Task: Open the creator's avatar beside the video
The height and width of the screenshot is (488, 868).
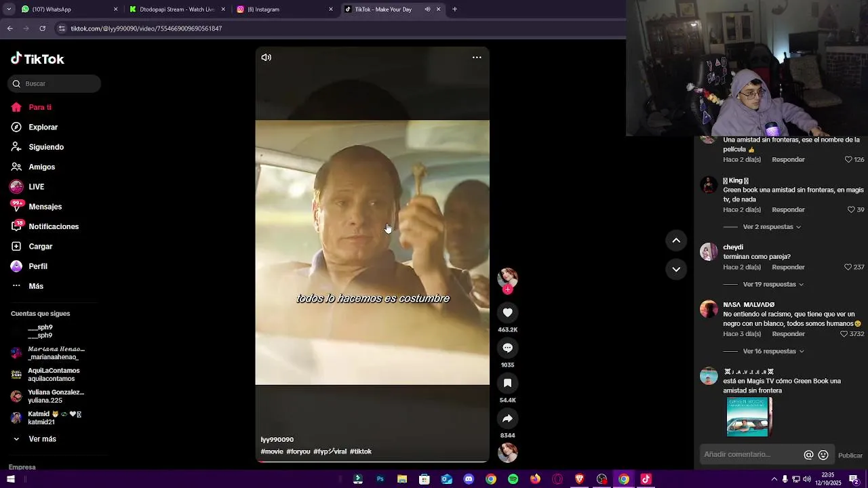Action: pyautogui.click(x=507, y=277)
